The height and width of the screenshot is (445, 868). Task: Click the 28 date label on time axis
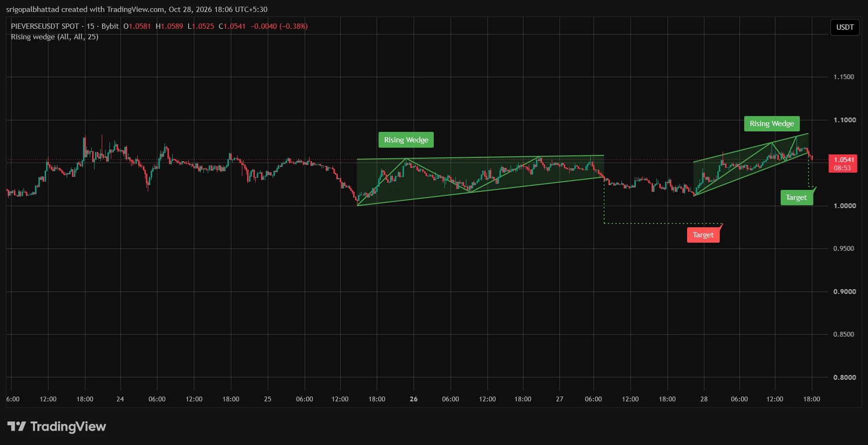point(703,399)
